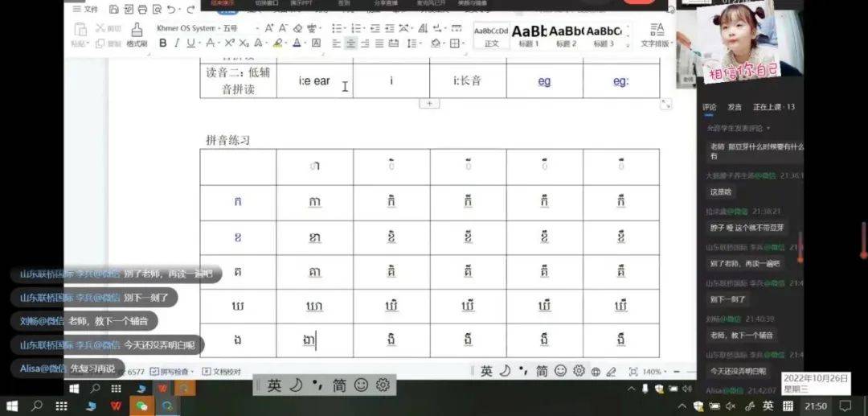Screen dimensions: 868x416
Task: Increase font size with A+ icon
Action: coord(269,27)
